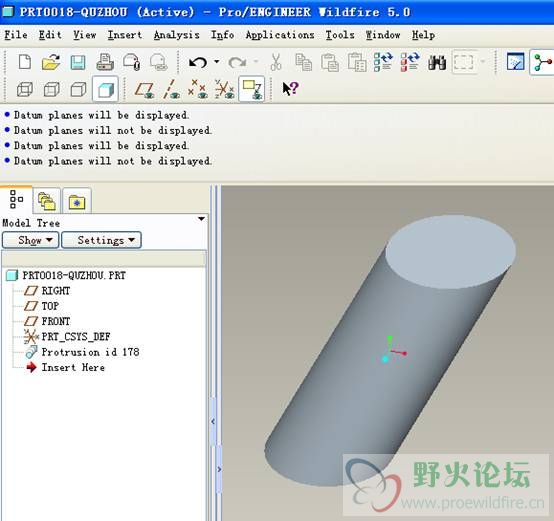Click lower right-arrow sash handle

(x=219, y=469)
